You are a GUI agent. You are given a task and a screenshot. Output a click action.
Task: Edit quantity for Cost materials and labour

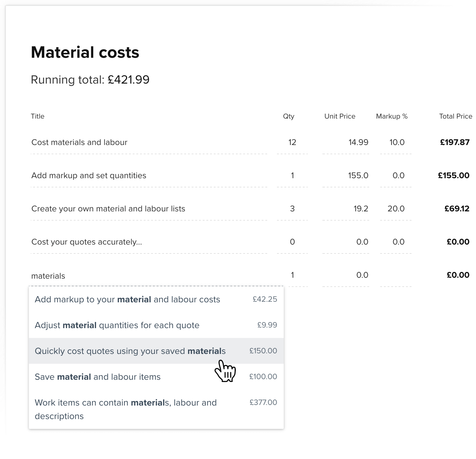point(292,142)
